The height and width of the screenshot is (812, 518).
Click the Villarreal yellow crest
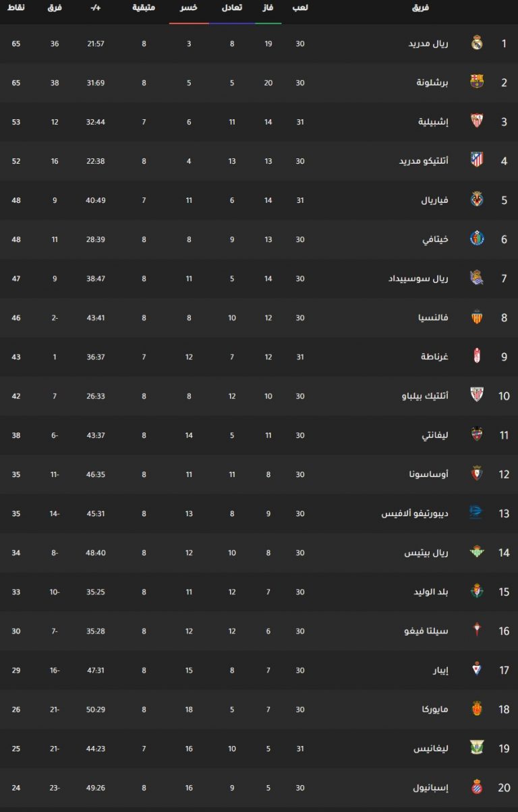(477, 200)
